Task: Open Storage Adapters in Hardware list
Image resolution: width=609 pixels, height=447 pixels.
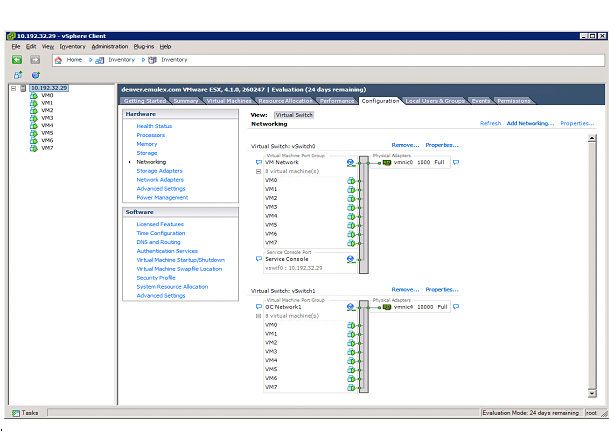Action: (159, 171)
